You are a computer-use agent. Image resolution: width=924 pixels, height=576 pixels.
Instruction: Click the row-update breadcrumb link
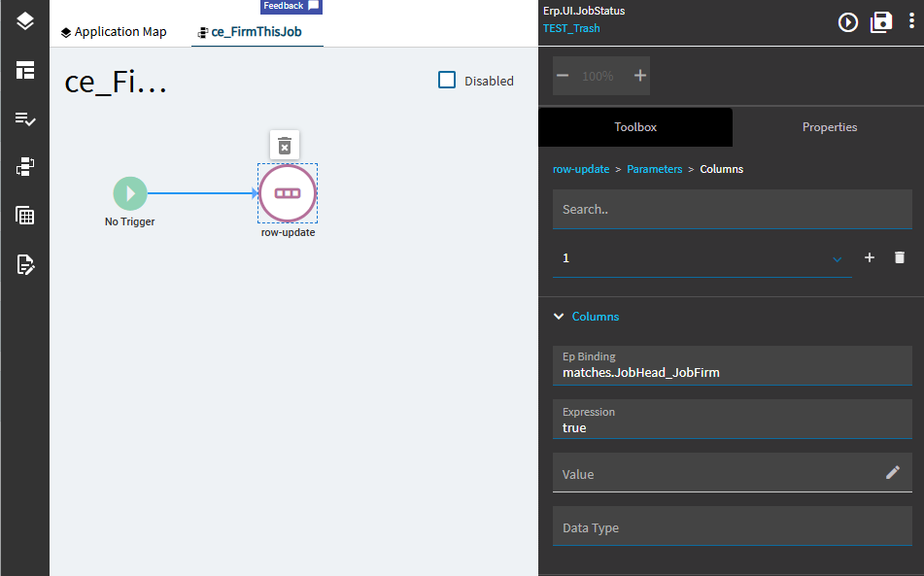(581, 169)
